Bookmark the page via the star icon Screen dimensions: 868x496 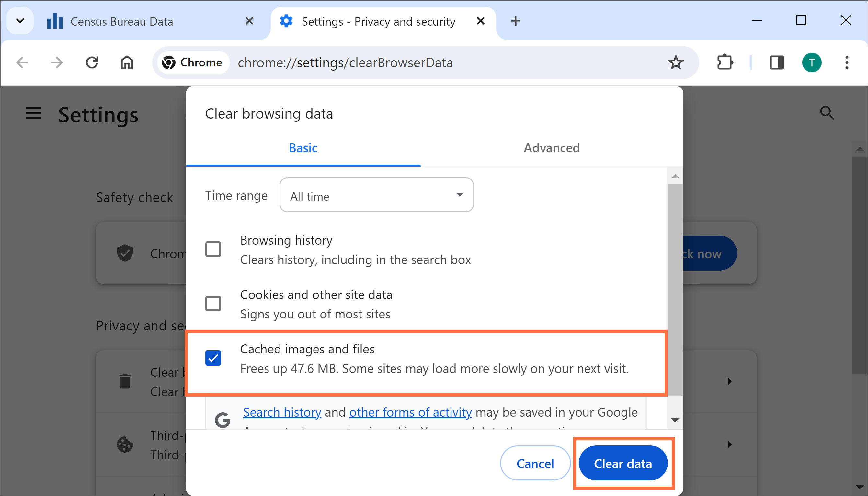click(x=676, y=62)
